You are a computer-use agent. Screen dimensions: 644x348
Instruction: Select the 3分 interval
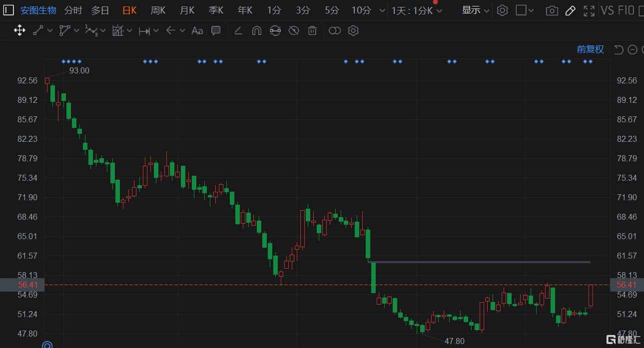pos(303,10)
